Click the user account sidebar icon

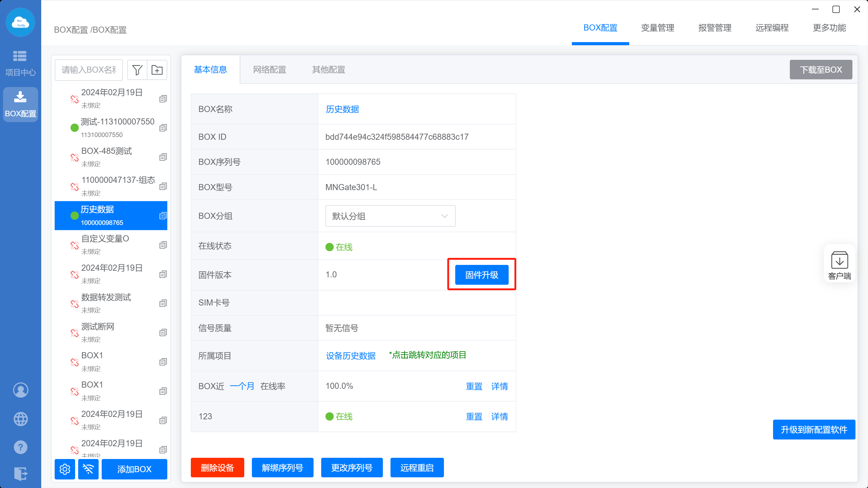(20, 390)
